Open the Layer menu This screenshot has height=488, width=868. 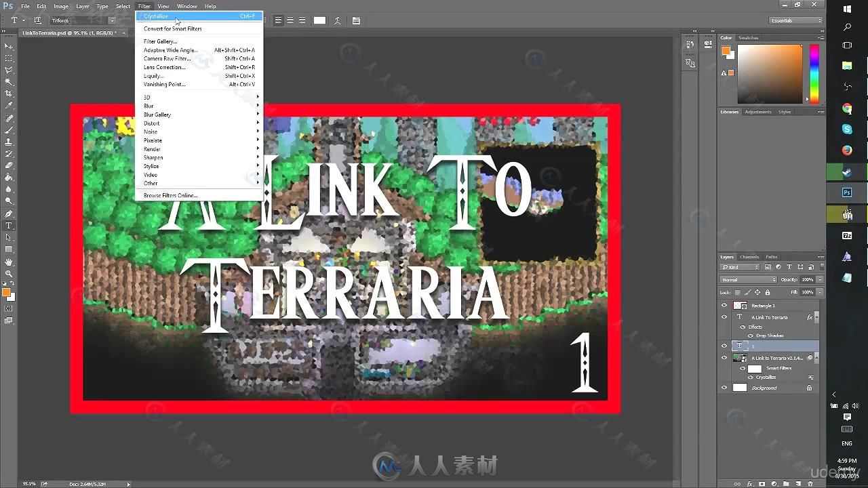coord(82,6)
